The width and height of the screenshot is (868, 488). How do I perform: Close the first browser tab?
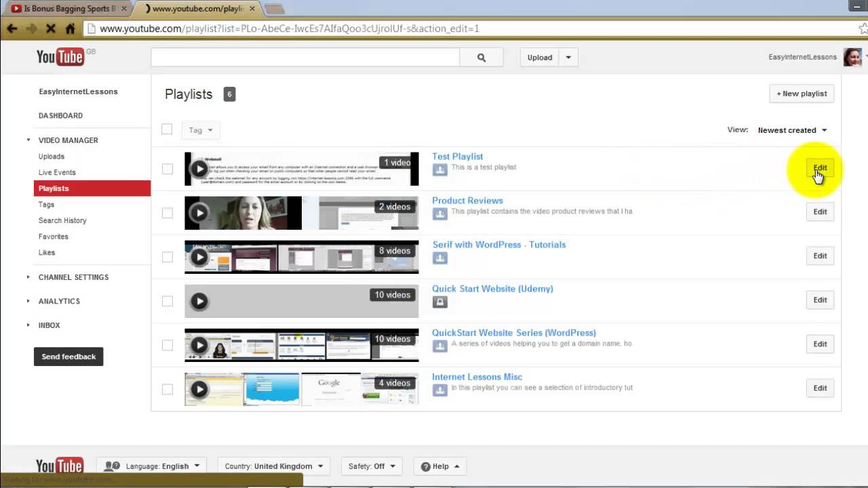[x=124, y=9]
